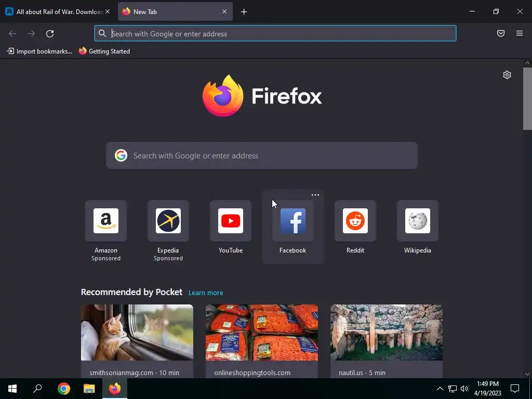Click the forward navigation arrow
532x399 pixels.
point(31,34)
